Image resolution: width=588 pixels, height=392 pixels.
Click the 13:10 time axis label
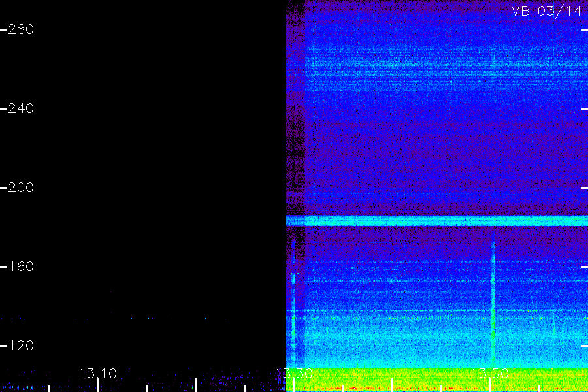98,374
